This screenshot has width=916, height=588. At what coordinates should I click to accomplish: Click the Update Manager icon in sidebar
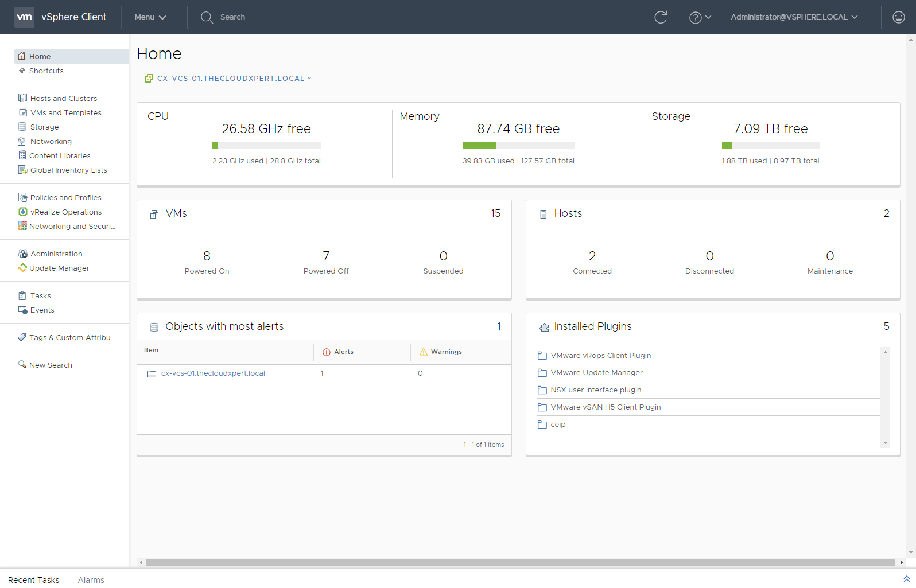[22, 268]
